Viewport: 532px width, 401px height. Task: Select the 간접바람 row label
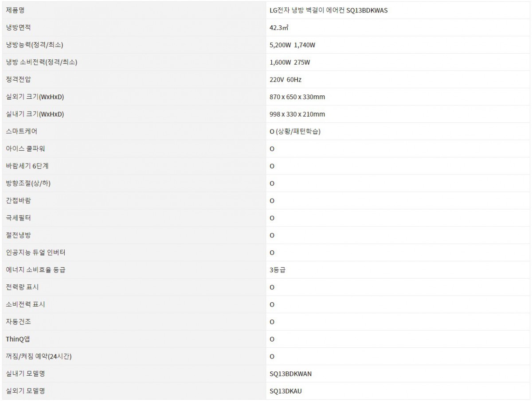18,201
